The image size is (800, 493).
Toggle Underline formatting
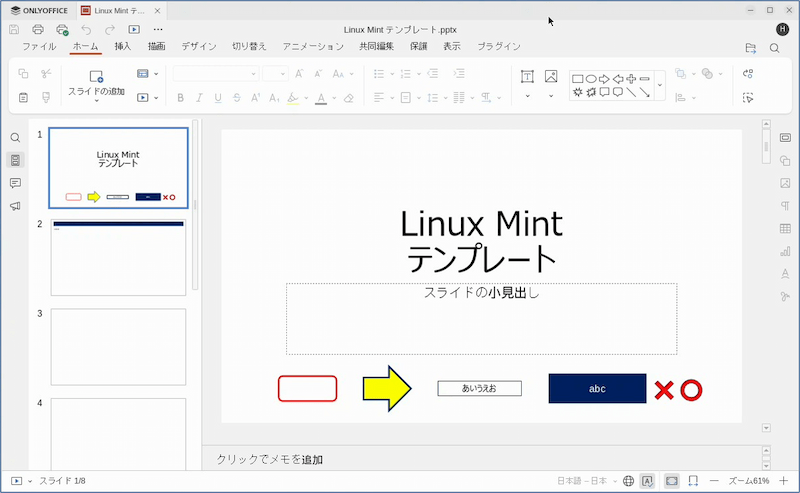218,98
